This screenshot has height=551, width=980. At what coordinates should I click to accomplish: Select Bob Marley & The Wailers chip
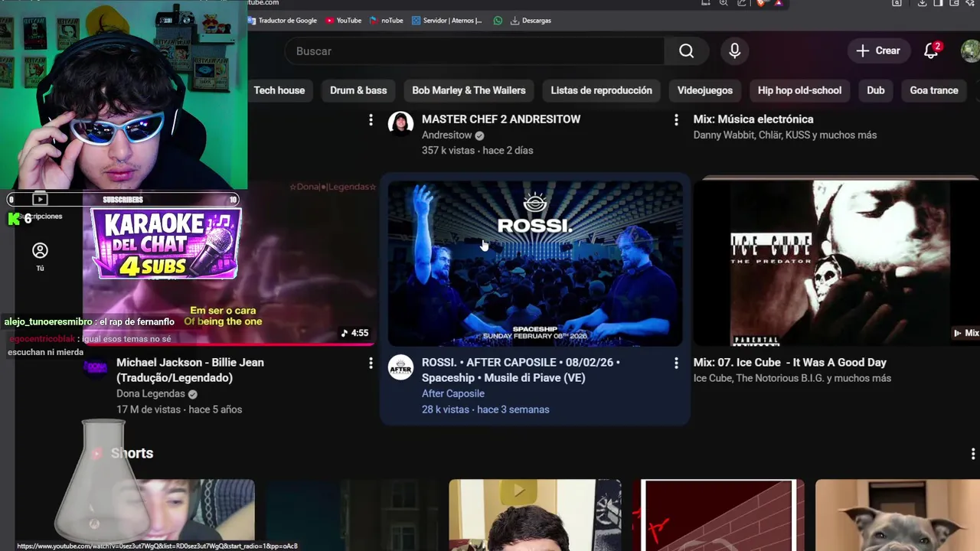469,90
